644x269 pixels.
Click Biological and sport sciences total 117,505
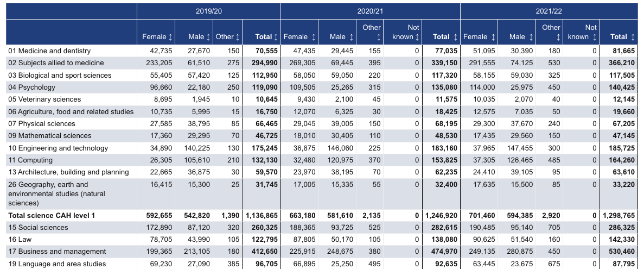[x=622, y=76]
